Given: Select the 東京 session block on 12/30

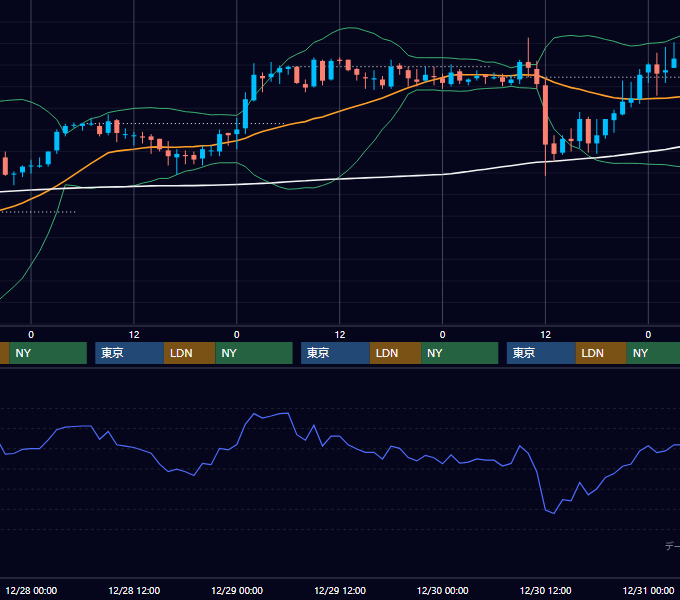Looking at the screenshot, I should point(541,353).
